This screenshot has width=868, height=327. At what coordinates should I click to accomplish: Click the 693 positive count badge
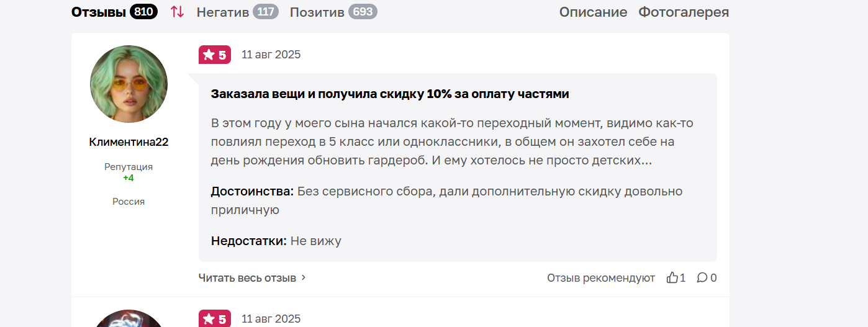(x=363, y=12)
